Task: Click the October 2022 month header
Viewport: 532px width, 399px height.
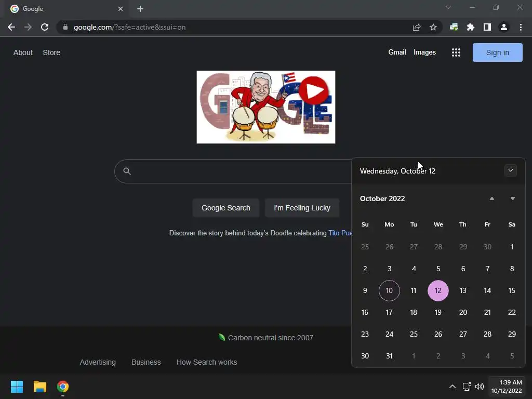Action: (x=382, y=198)
